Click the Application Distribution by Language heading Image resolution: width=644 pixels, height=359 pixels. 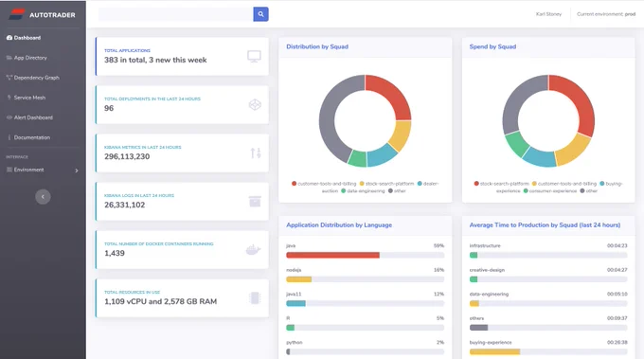pyautogui.click(x=339, y=225)
